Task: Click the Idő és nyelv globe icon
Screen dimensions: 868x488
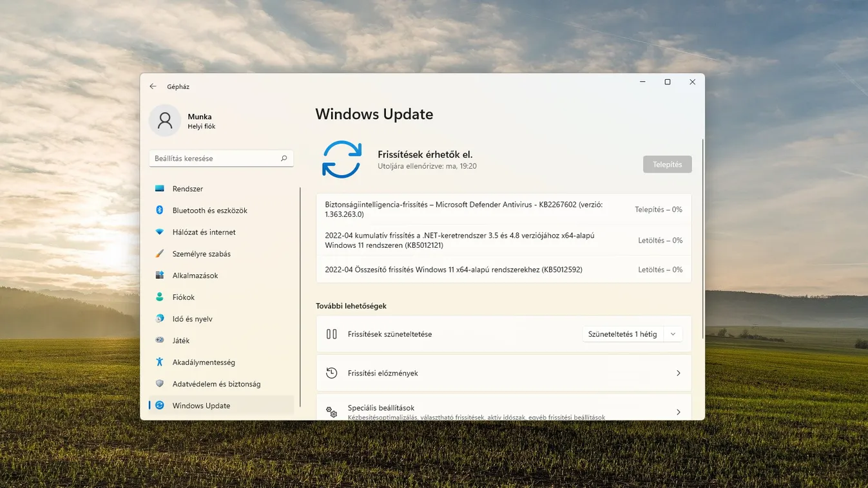Action: click(159, 319)
